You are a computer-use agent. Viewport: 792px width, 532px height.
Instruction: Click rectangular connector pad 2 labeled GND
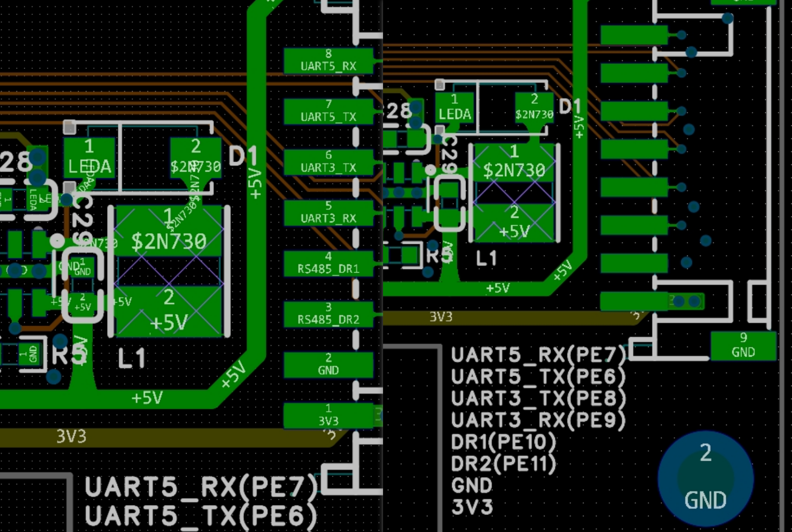[x=328, y=364]
